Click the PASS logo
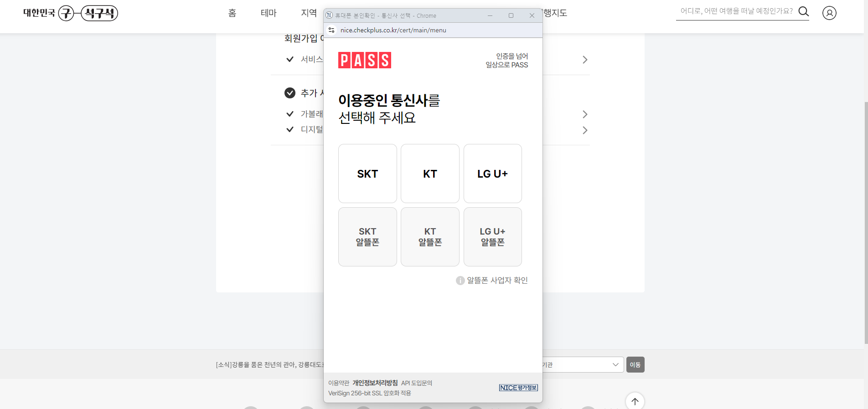 pos(365,60)
